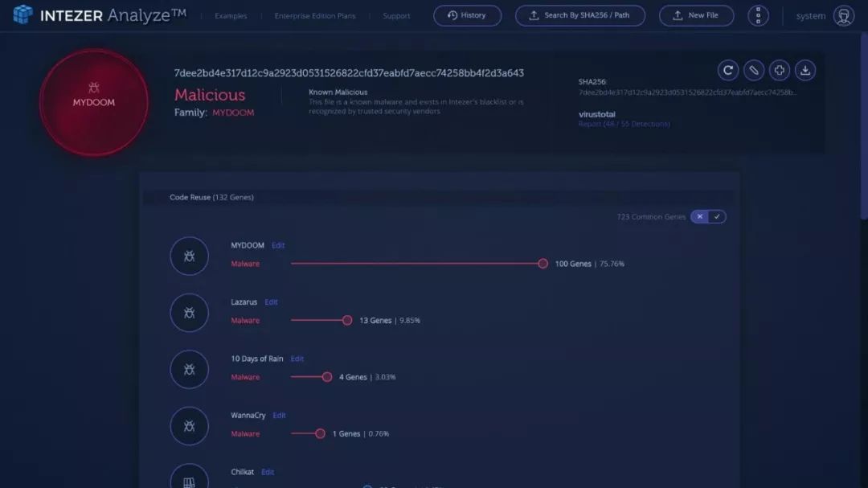Click the Lazarus malware bug icon
Image resolution: width=868 pixels, height=488 pixels.
coord(190,313)
